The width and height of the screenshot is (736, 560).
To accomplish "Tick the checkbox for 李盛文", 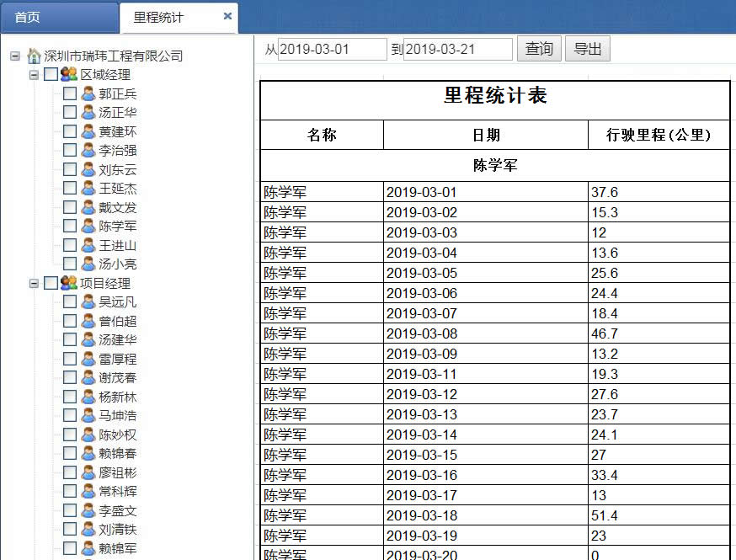I will pyautogui.click(x=69, y=509).
